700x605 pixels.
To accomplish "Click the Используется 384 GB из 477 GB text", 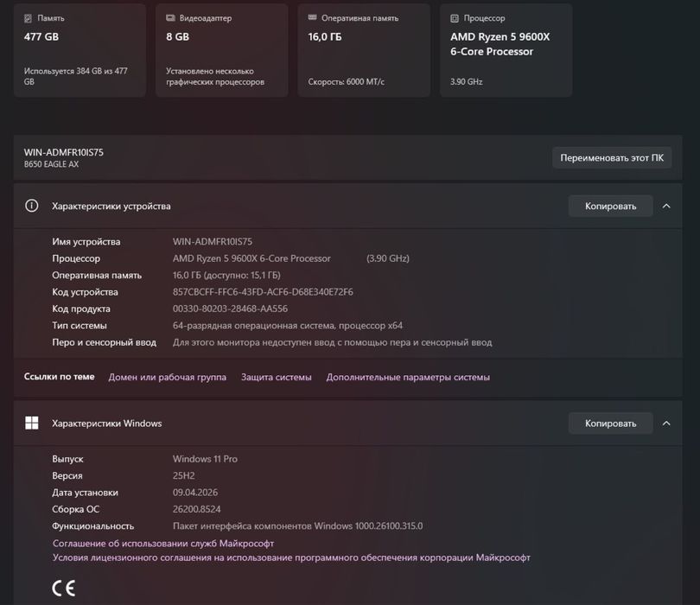I will click(x=75, y=76).
